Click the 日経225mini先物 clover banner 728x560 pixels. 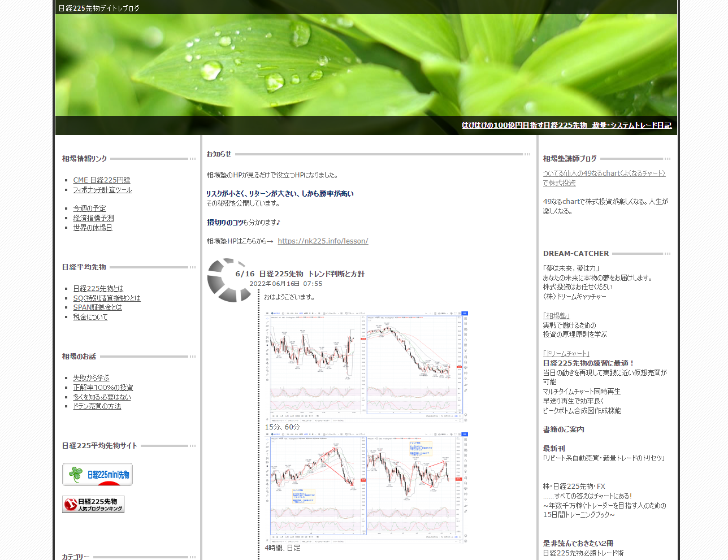(97, 474)
